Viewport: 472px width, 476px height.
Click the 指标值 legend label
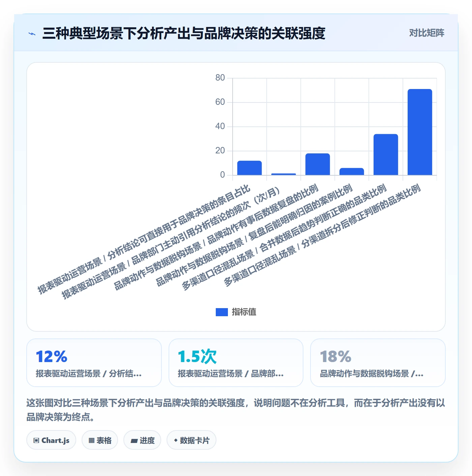244,312
